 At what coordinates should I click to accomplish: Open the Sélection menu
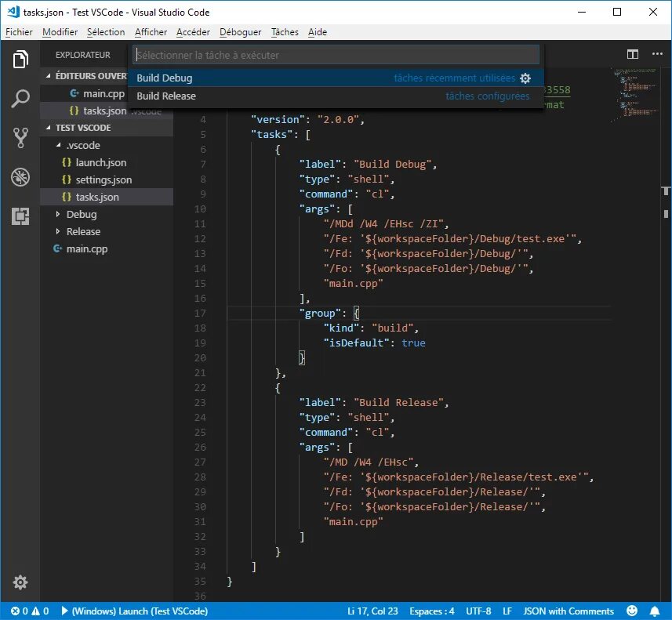click(106, 32)
